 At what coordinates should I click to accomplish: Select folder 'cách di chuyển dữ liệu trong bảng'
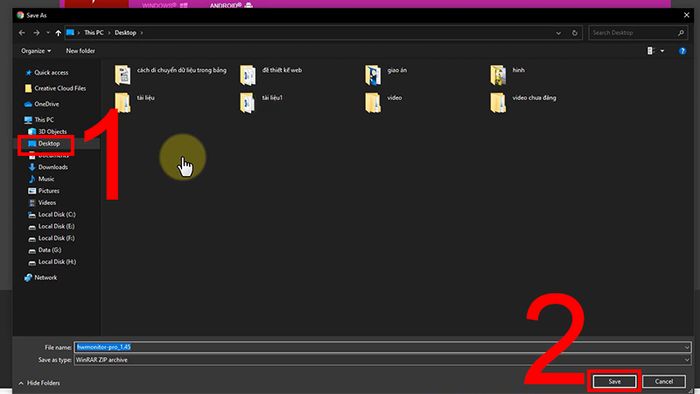(x=170, y=75)
